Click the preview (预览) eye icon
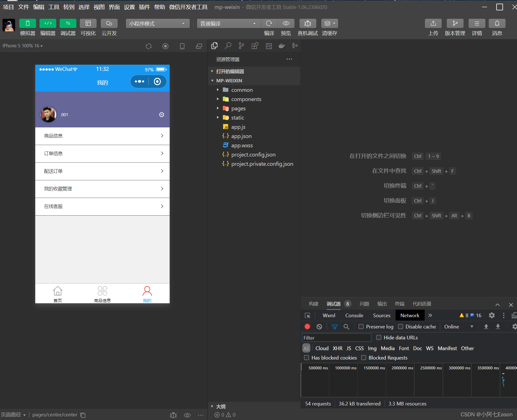The width and height of the screenshot is (517, 420). (x=286, y=24)
